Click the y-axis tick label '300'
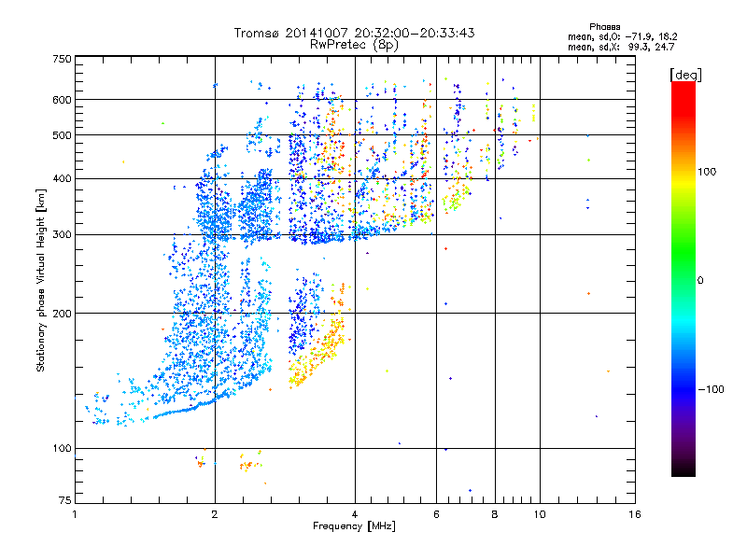 click(62, 234)
